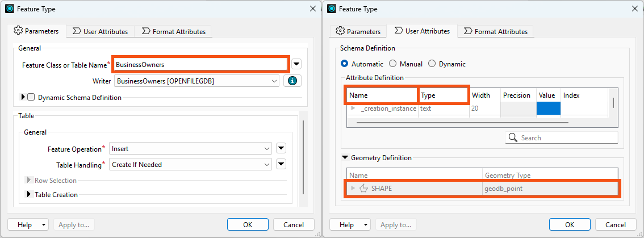Click the "text" type cell
Screen dimensions: 644x238
coord(444,108)
